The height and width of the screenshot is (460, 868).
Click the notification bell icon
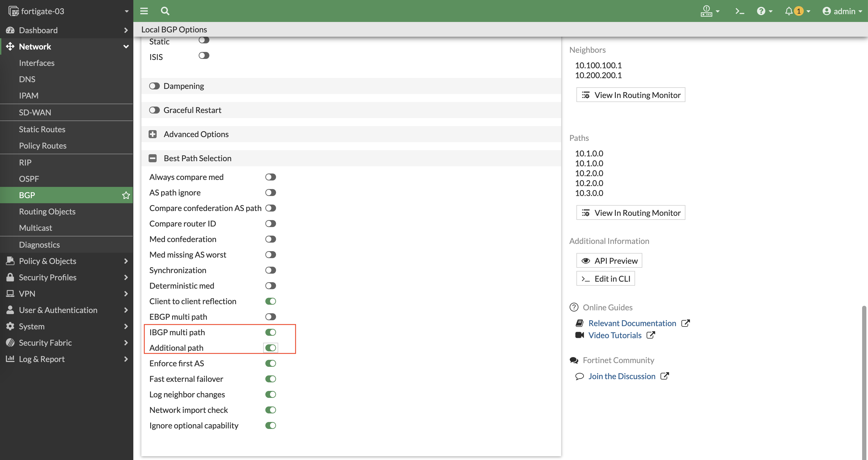tap(789, 11)
